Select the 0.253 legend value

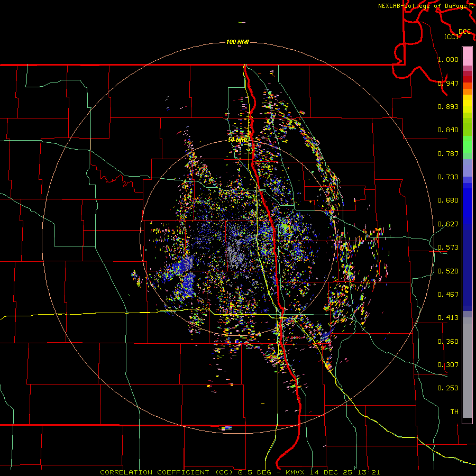pos(448,388)
